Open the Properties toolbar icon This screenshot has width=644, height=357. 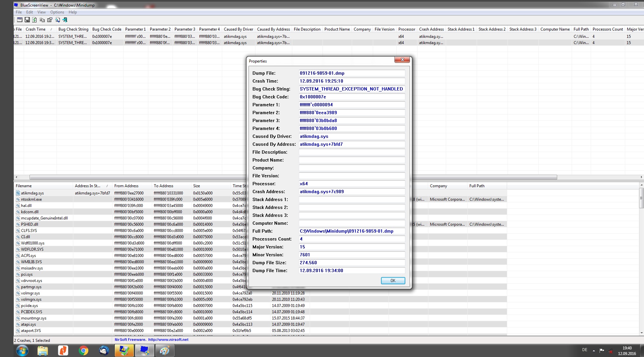[x=50, y=20]
